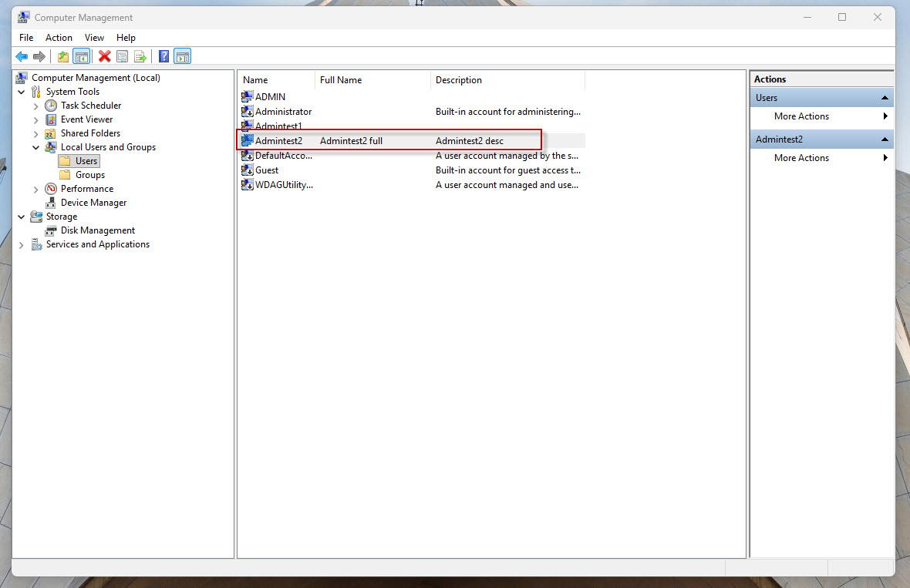Screen dimensions: 910x588
Task: Select Disk Management in the tree
Action: click(97, 230)
